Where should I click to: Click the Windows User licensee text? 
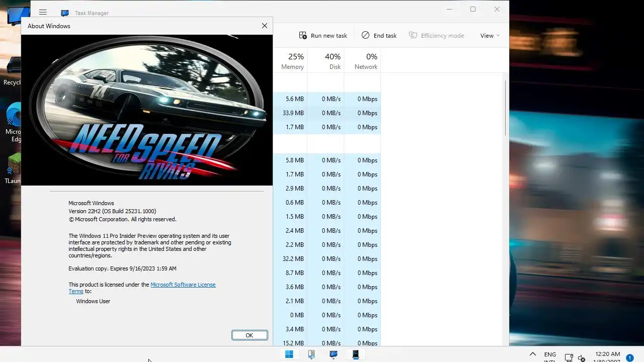[93, 301]
